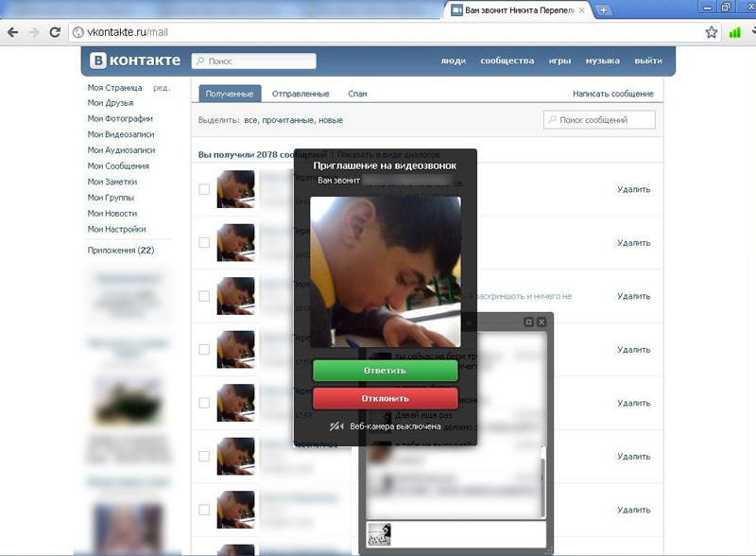The width and height of the screenshot is (756, 556).
Task: Open Мои Друзья in sidebar
Action: 111,103
